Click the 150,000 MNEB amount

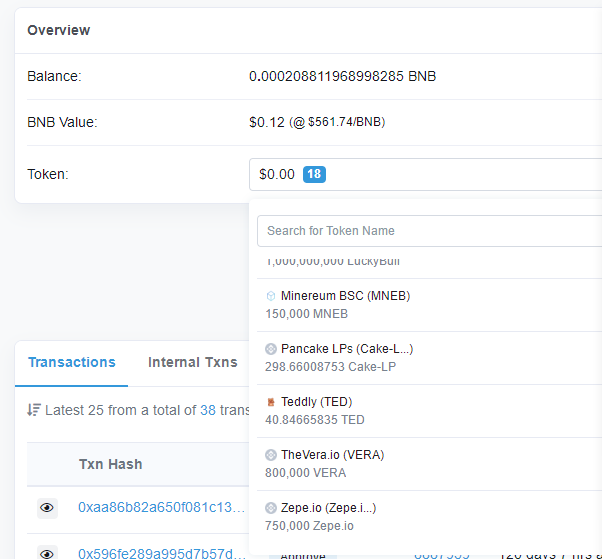[x=306, y=314]
